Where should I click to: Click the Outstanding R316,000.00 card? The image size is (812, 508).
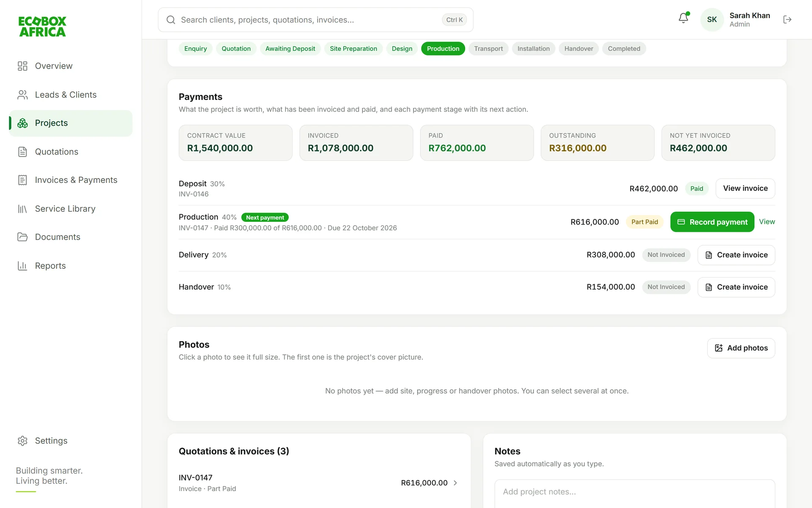(x=598, y=143)
